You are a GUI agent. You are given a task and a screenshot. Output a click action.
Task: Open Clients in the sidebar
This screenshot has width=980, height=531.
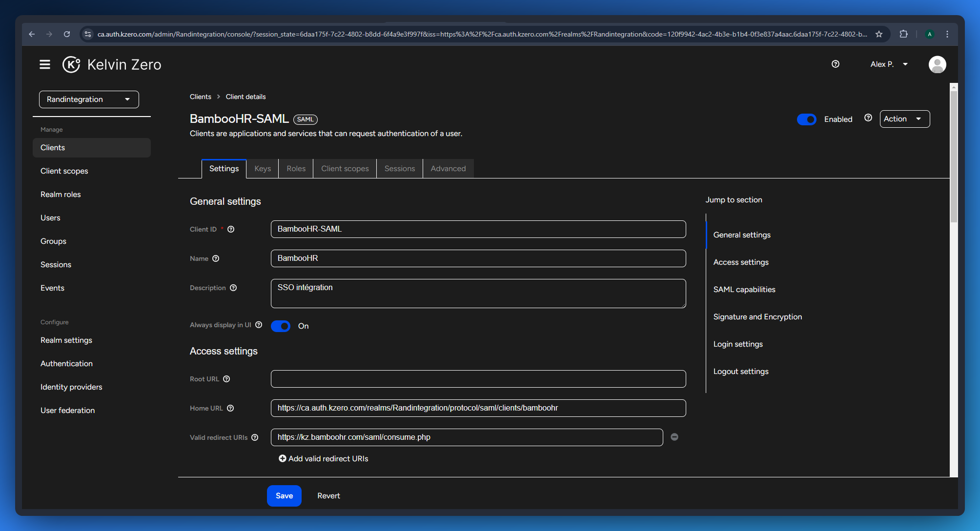pos(92,148)
